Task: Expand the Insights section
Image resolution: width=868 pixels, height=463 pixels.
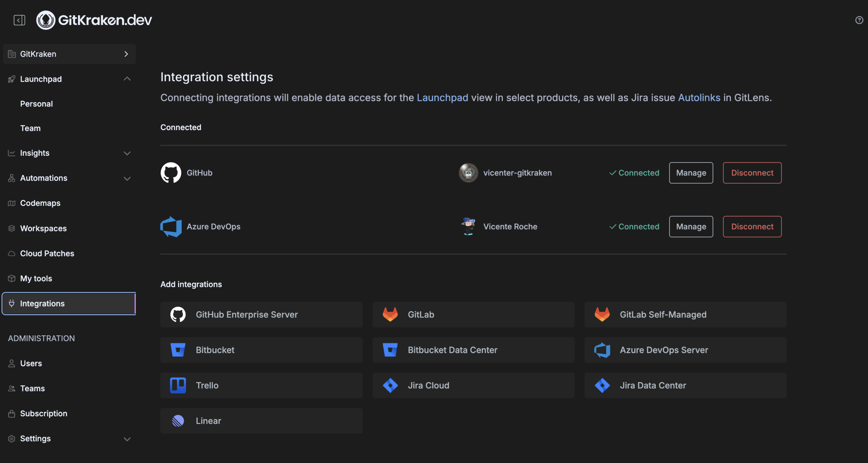Action: point(127,153)
